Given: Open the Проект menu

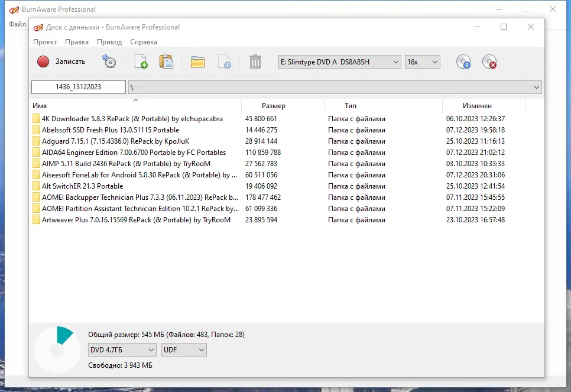Looking at the screenshot, I should point(45,42).
